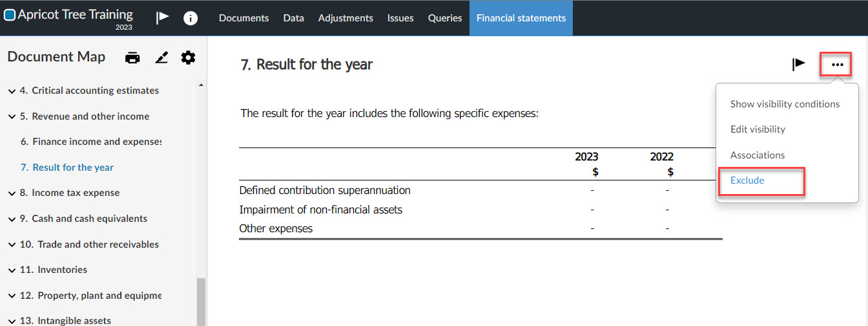The width and height of the screenshot is (868, 326).
Task: Open 6. Finance income and expenses note
Action: click(91, 142)
